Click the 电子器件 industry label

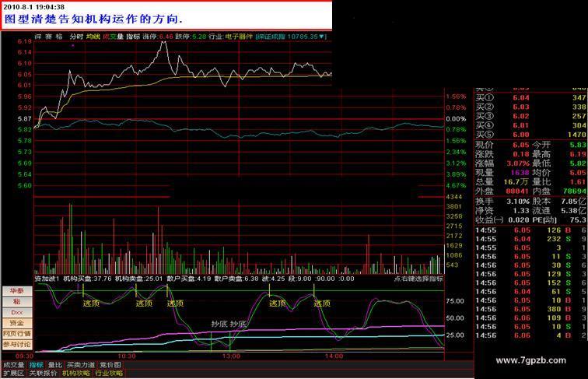point(240,37)
